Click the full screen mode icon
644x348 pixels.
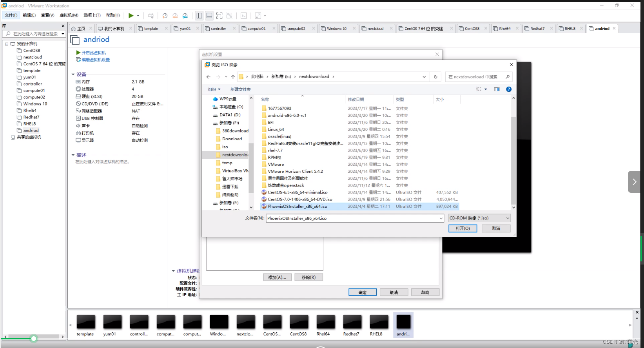(220, 16)
